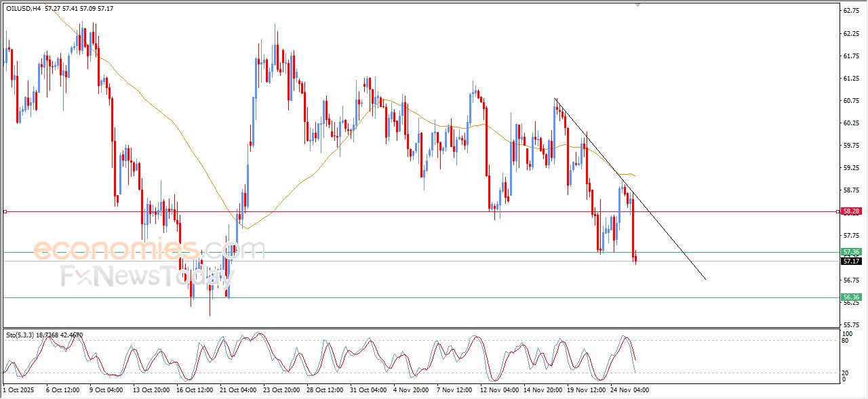Click 62.75 on the price scale
Image resolution: width=868 pixels, height=399 pixels.
tap(850, 11)
